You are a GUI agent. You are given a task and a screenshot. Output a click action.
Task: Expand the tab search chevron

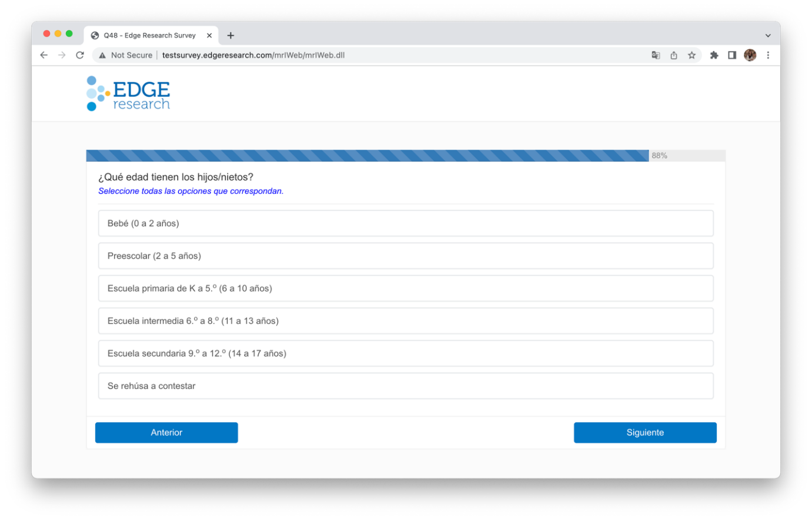[768, 35]
